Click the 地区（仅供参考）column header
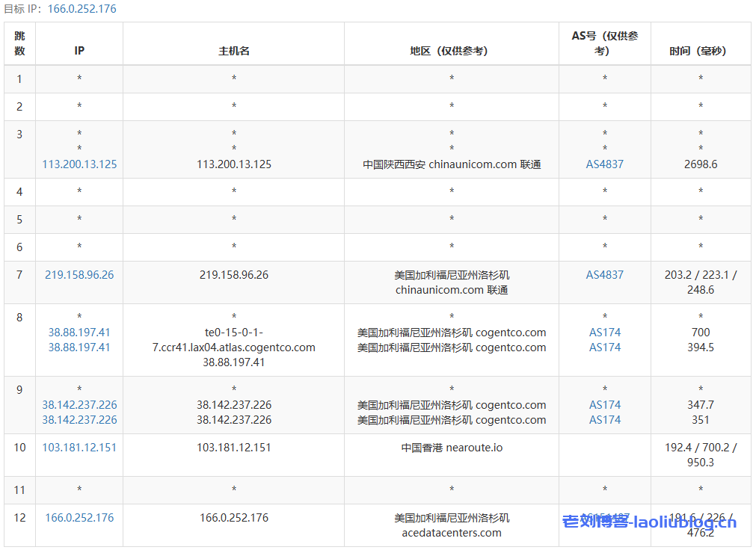 pos(451,51)
